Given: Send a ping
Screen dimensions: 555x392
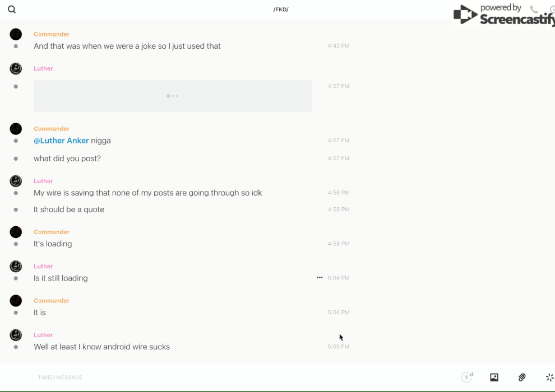Looking at the screenshot, I should pos(549,377).
